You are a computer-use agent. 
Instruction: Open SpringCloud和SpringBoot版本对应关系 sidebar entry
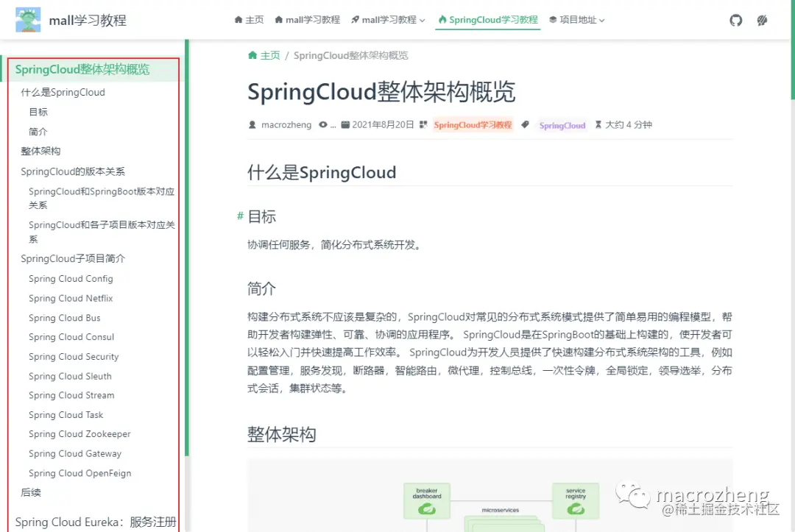(x=102, y=198)
